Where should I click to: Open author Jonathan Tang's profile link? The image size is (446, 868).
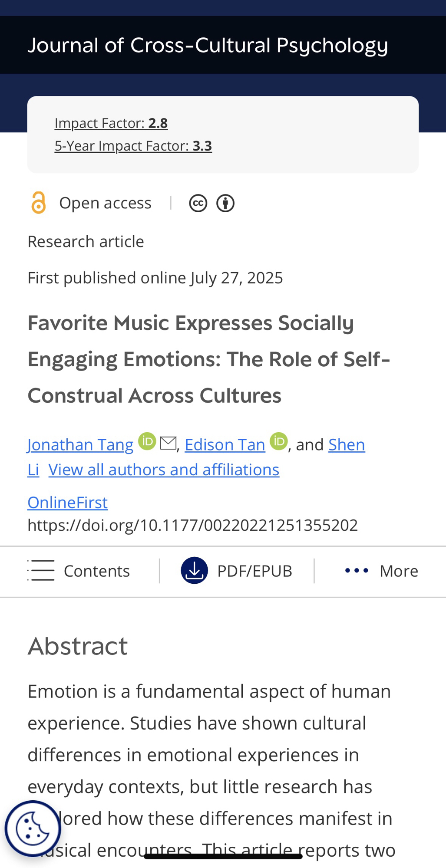click(x=80, y=445)
